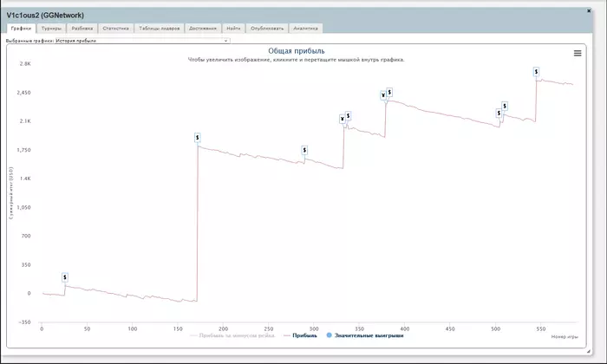Toggle the 'Значительные выигрыши' legend series
The height and width of the screenshot is (364, 607).
[x=365, y=335]
